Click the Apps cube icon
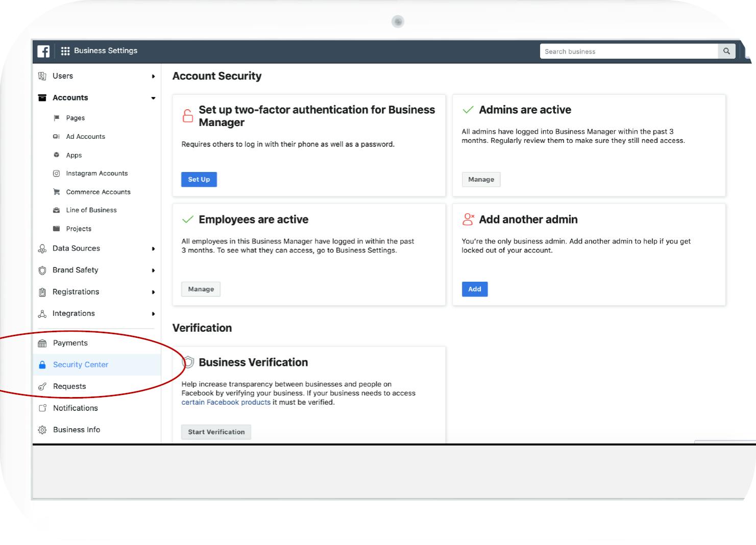The image size is (756, 545). pos(57,155)
